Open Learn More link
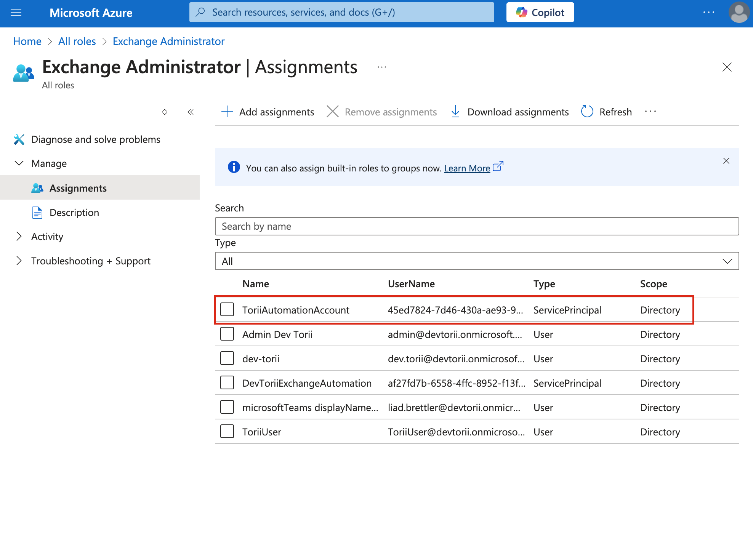 pos(467,168)
